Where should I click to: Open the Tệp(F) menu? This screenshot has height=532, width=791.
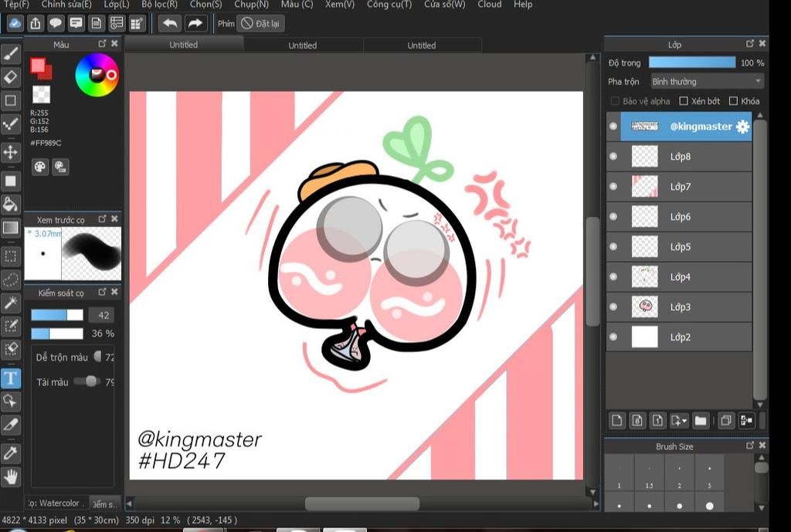[x=17, y=5]
